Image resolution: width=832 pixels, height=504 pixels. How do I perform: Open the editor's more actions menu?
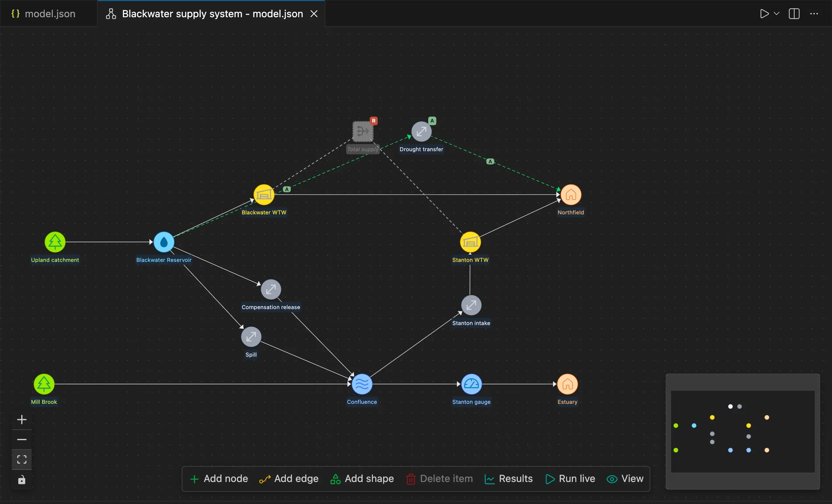click(x=814, y=14)
